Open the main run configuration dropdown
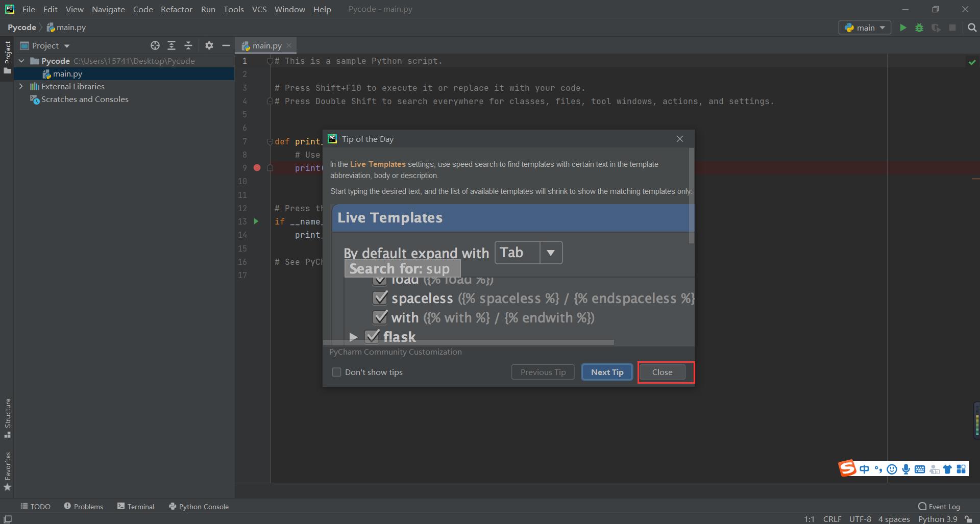This screenshot has height=524, width=980. [865, 28]
